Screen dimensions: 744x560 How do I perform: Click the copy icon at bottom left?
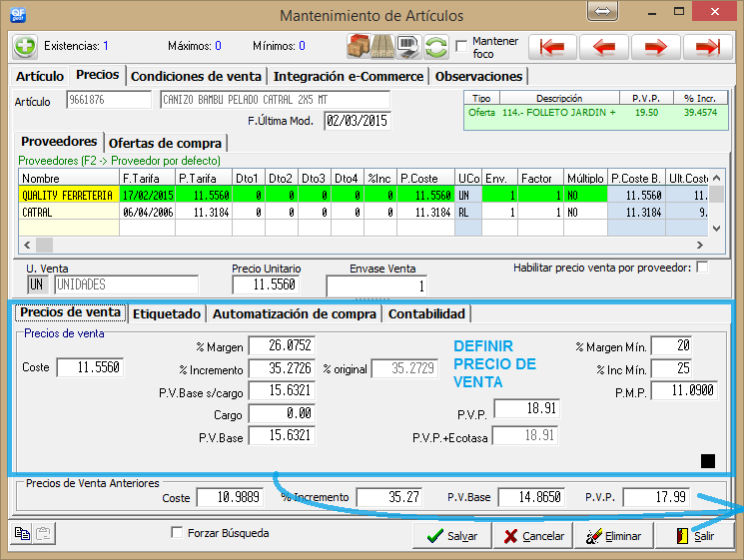click(21, 533)
